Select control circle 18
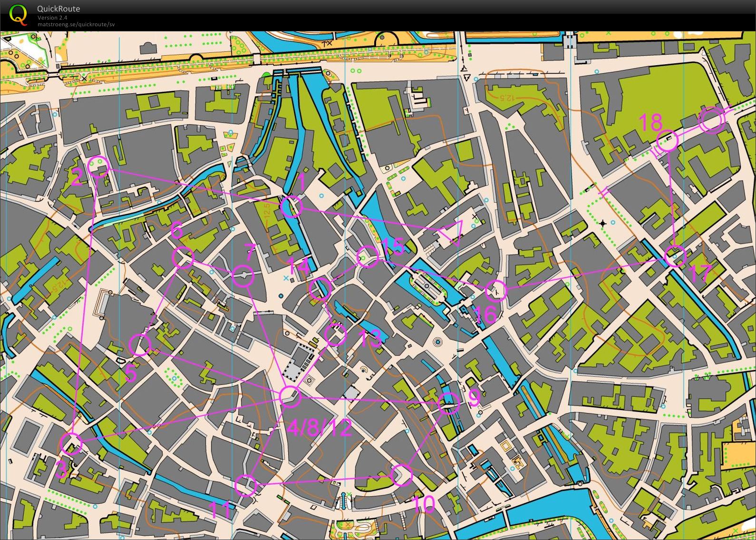This screenshot has width=756, height=540. [x=667, y=141]
